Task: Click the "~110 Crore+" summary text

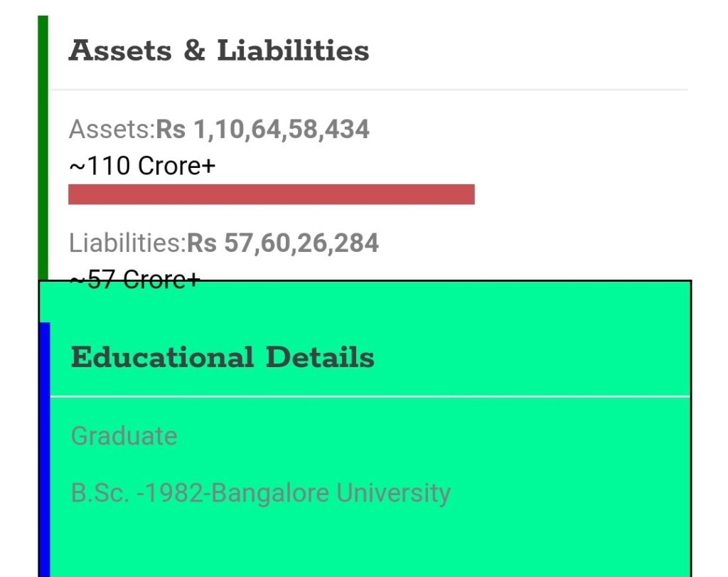Action: (x=142, y=166)
